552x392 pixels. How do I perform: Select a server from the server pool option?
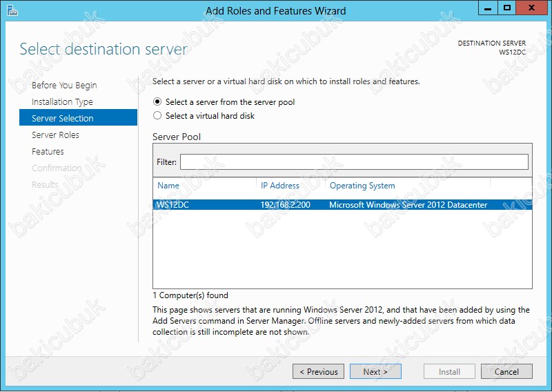tap(224, 102)
